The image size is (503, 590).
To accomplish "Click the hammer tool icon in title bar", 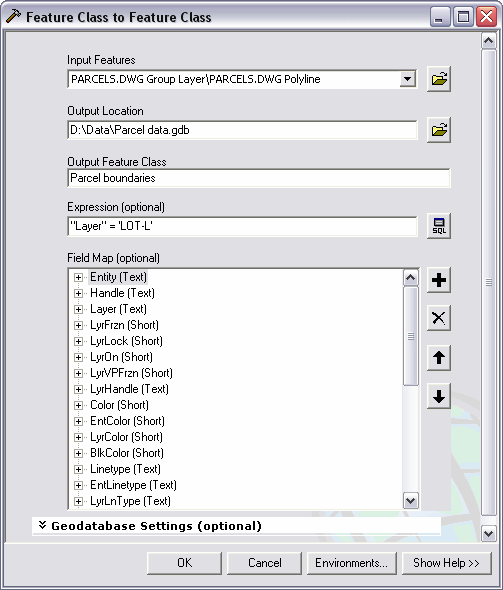I will [x=13, y=17].
